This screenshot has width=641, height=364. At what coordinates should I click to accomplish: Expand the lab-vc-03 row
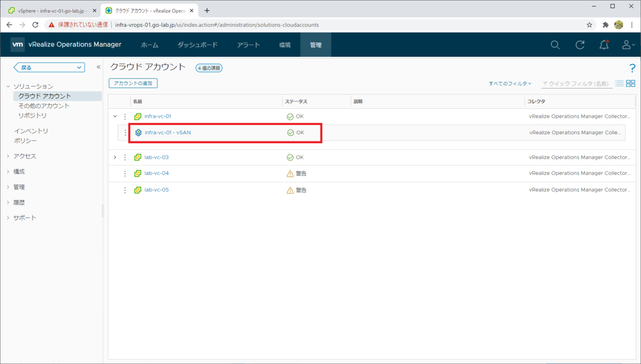tap(115, 157)
